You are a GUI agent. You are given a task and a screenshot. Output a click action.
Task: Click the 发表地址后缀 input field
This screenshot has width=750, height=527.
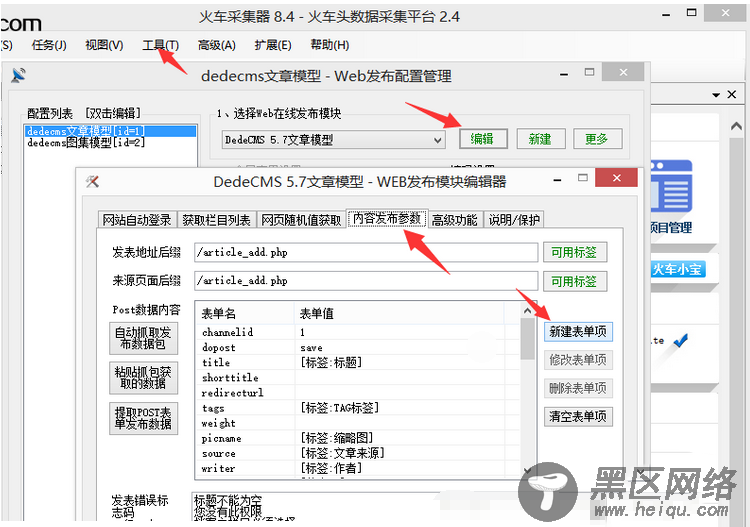tap(366, 253)
